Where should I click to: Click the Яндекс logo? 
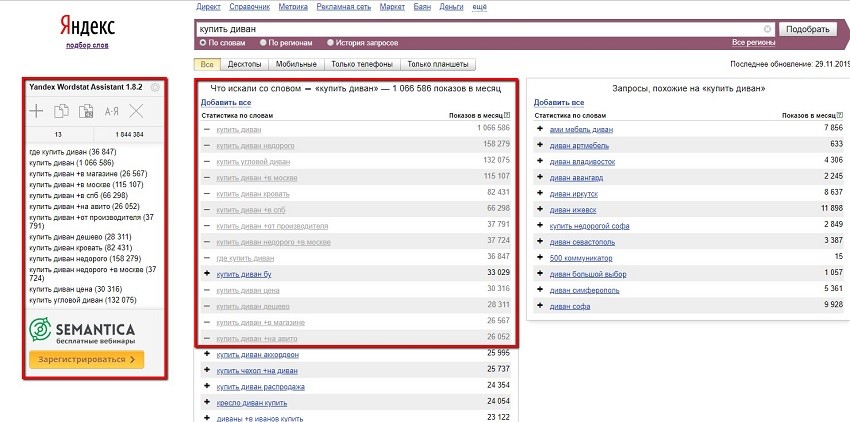87,25
